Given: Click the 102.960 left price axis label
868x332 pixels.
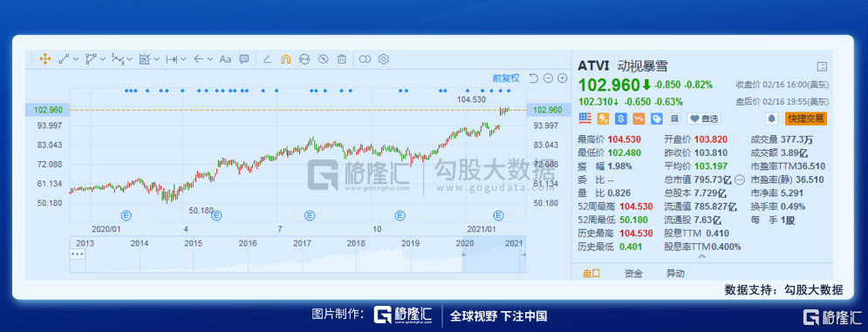Looking at the screenshot, I should coord(48,110).
